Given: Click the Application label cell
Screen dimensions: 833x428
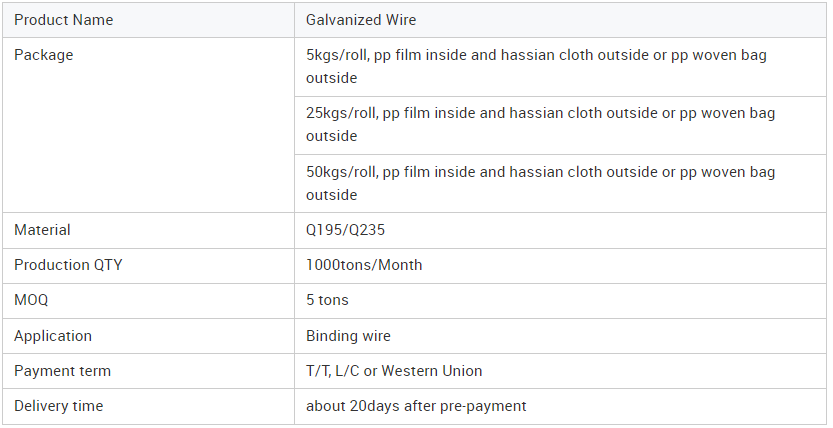Looking at the screenshot, I should pyautogui.click(x=148, y=336).
